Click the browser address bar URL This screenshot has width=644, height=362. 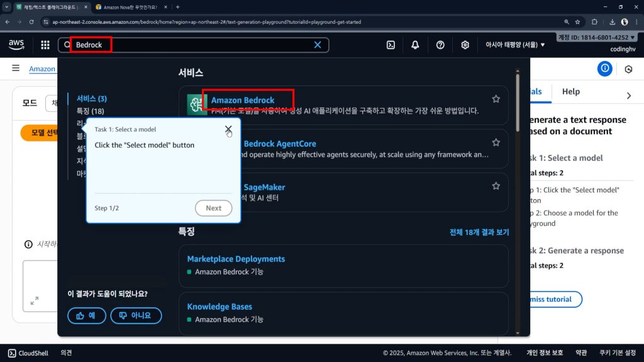pyautogui.click(x=206, y=22)
